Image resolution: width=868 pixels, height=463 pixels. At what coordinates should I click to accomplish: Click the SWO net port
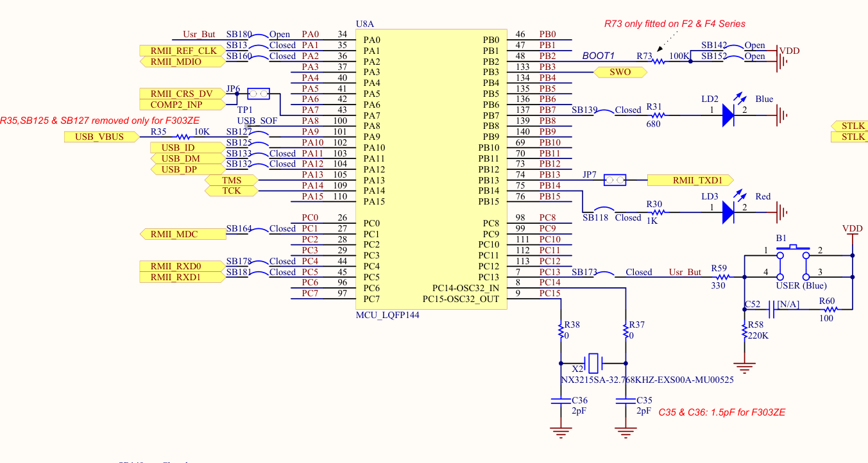tap(620, 72)
